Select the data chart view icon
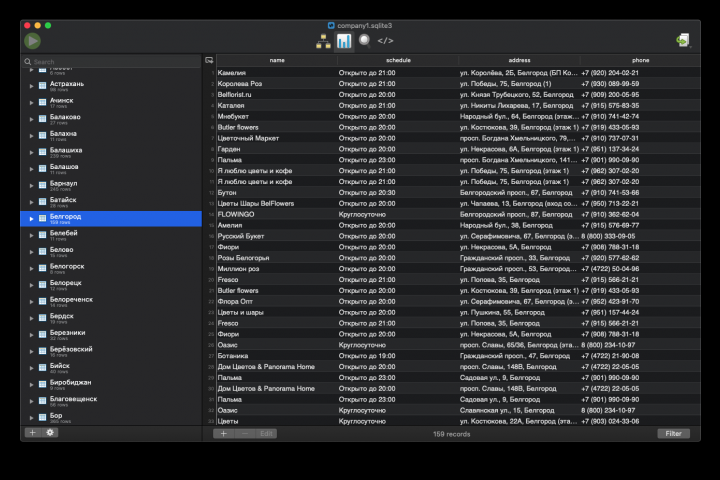Screen dimensions: 720x480 pyautogui.click(x=344, y=41)
